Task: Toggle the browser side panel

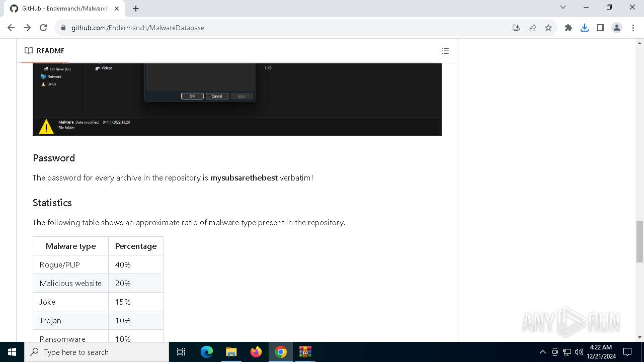Action: point(601,28)
